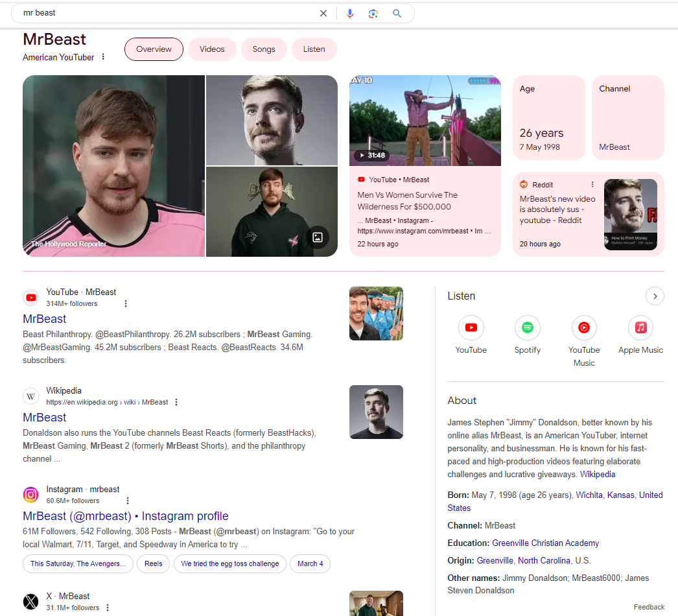The height and width of the screenshot is (616, 678).
Task: Click the '20 hours ago' timestamp
Action: (x=540, y=244)
